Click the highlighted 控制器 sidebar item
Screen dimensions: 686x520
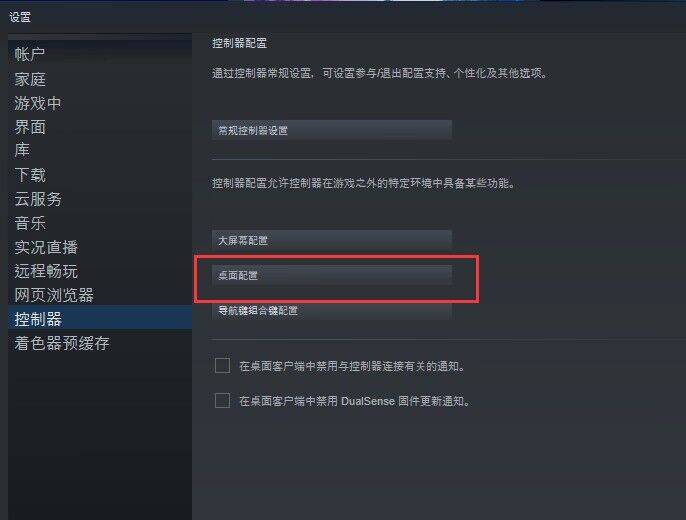tap(100, 318)
